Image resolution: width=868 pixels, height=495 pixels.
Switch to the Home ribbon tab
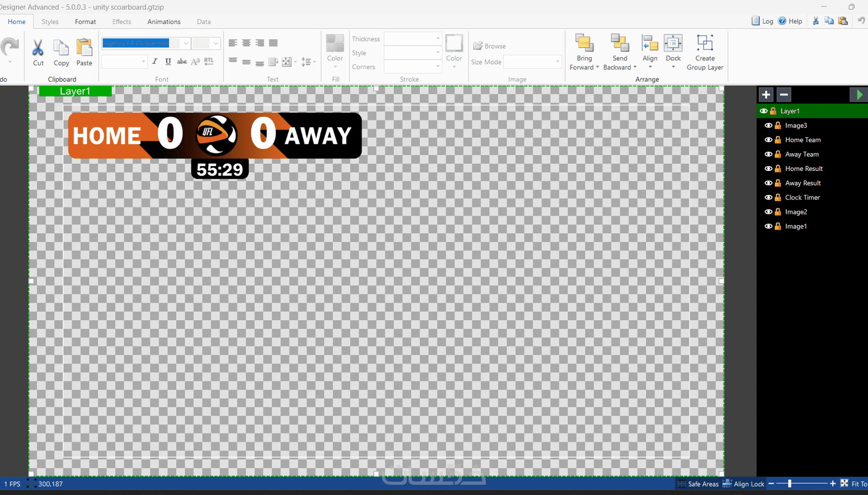pos(17,21)
